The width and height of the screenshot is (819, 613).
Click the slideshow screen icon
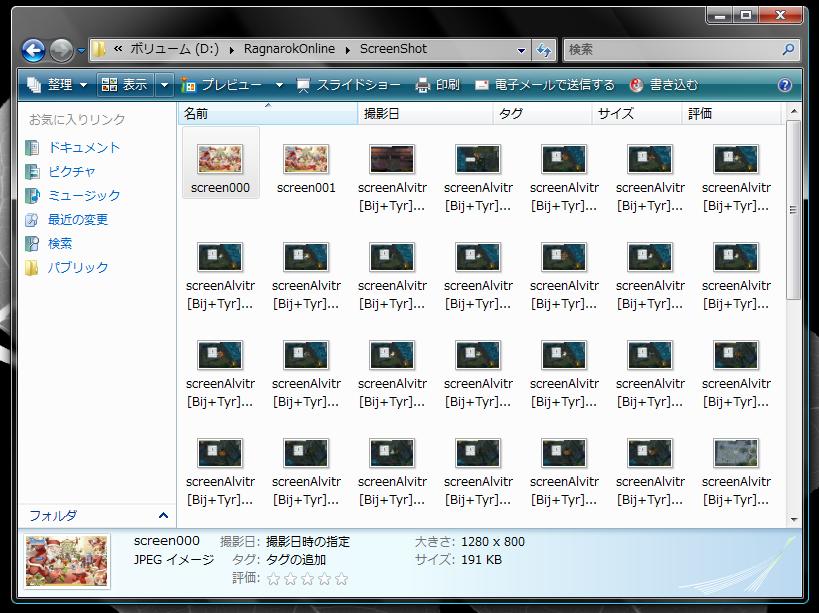pos(303,86)
